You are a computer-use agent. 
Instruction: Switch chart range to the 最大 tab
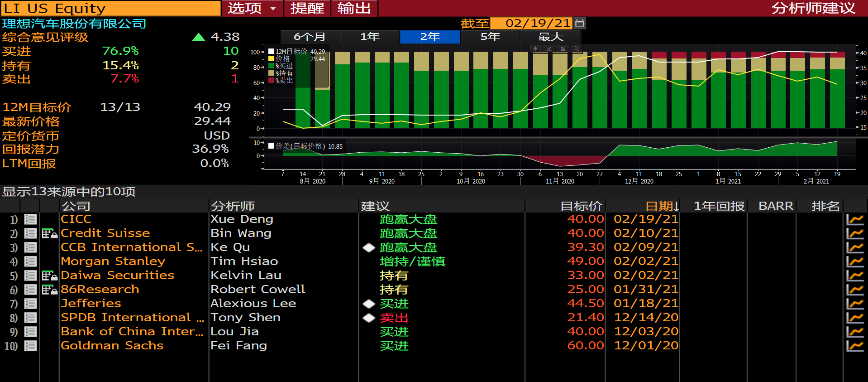[x=550, y=37]
